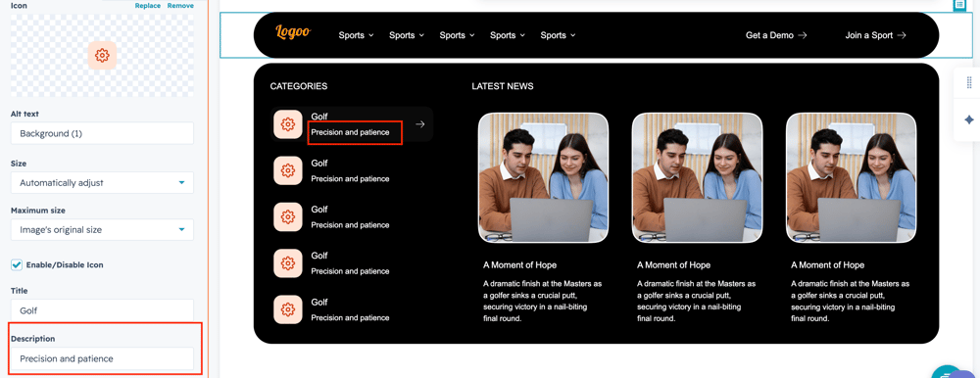Click the Get a Demo button

776,35
